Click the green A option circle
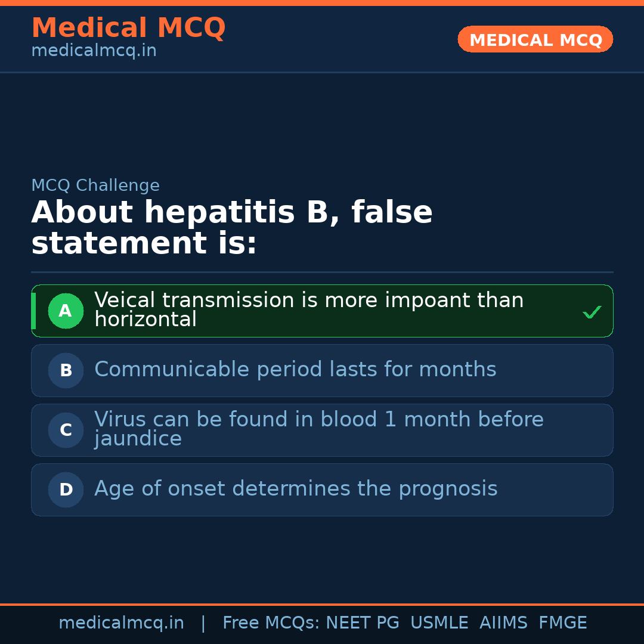The image size is (644, 644). (x=66, y=311)
